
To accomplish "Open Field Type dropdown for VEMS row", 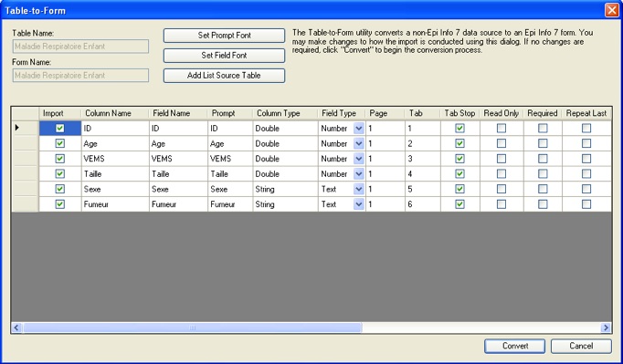I will point(359,159).
